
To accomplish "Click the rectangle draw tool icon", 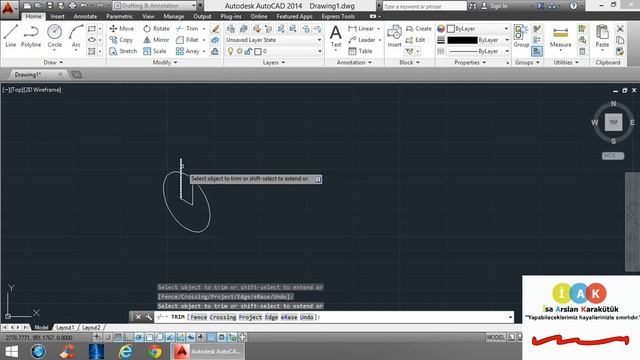I will click(x=92, y=29).
